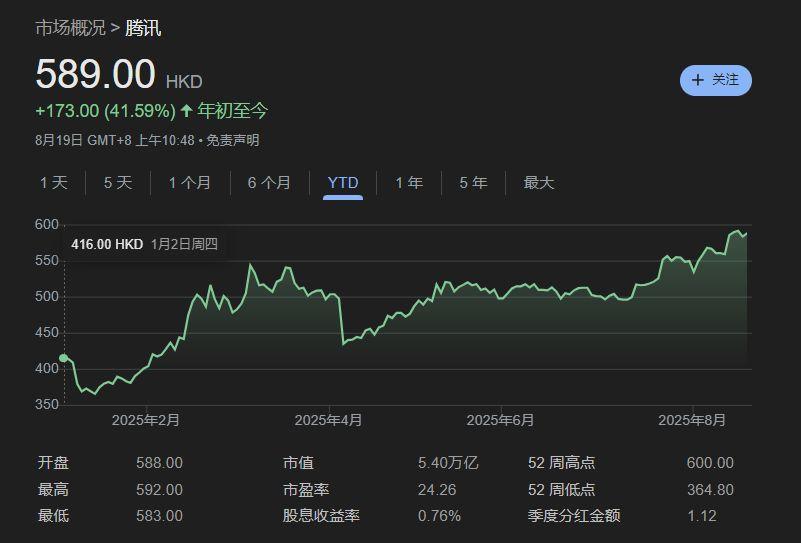Select the 1 个月 range tab
Screen dimensions: 801x543
tap(190, 182)
